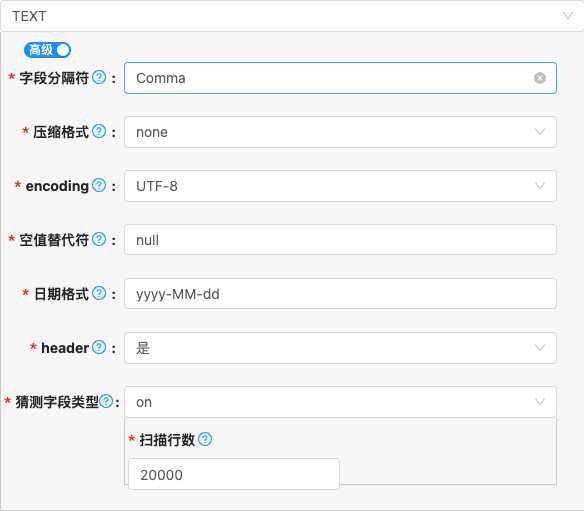Open the UTF-8 encoding dropdown
The image size is (584, 511).
pos(340,186)
